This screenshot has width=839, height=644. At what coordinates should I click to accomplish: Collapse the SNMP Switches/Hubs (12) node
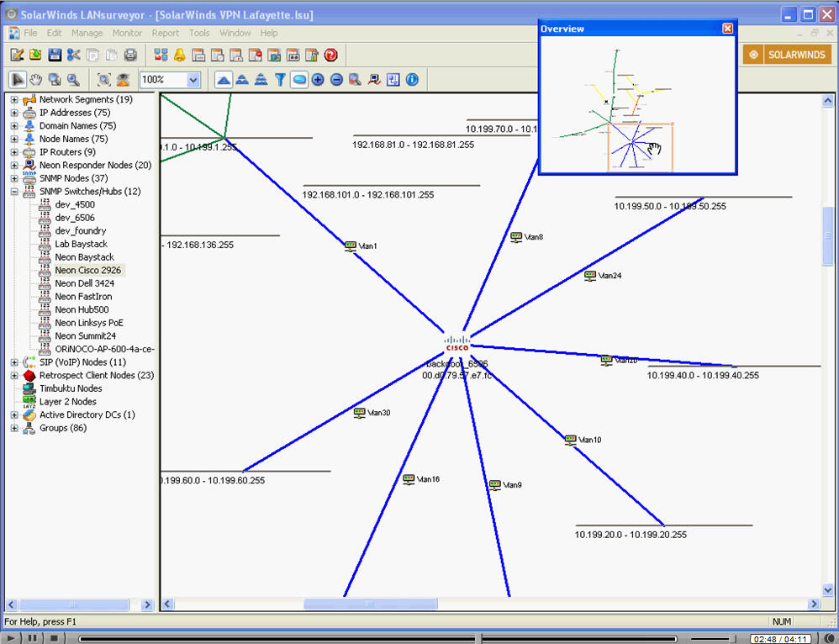(x=14, y=192)
